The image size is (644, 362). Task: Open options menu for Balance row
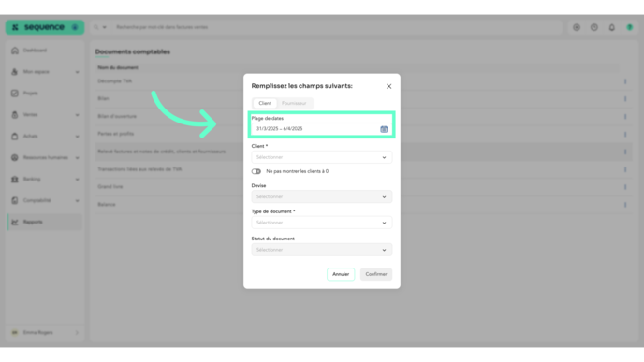(x=625, y=205)
